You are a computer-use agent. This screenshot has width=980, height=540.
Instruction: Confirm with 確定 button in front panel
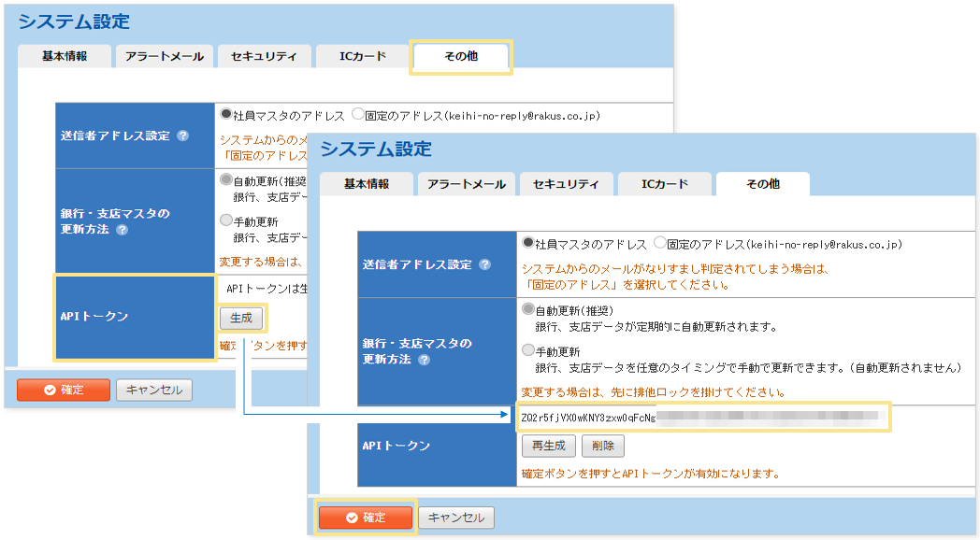[x=365, y=518]
